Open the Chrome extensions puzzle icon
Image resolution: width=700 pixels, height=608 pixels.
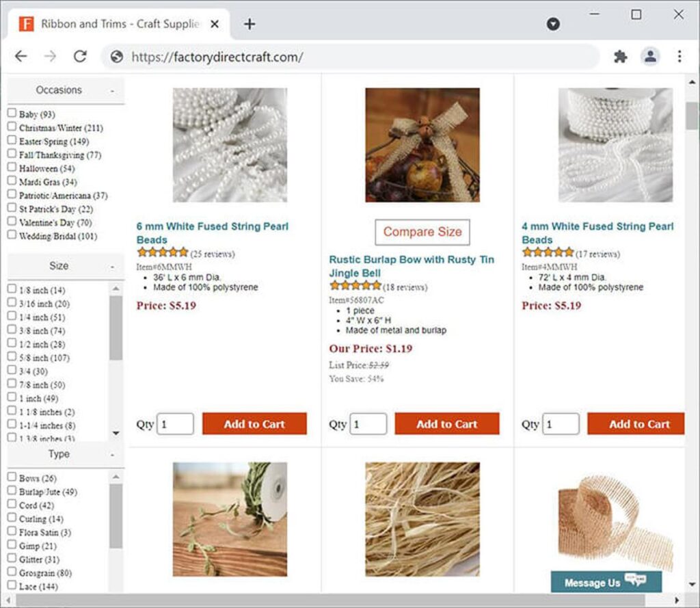click(x=620, y=57)
